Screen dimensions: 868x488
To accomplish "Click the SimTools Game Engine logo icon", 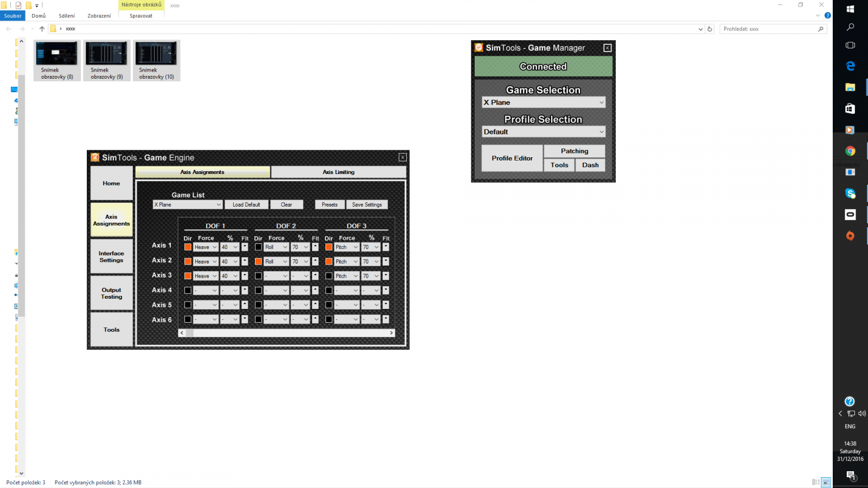I will coord(95,157).
